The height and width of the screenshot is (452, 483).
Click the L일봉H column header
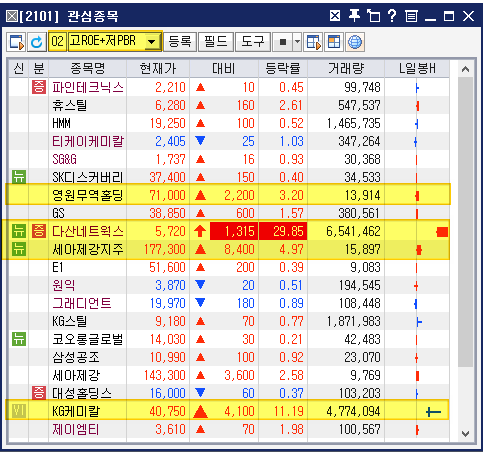tap(417, 69)
